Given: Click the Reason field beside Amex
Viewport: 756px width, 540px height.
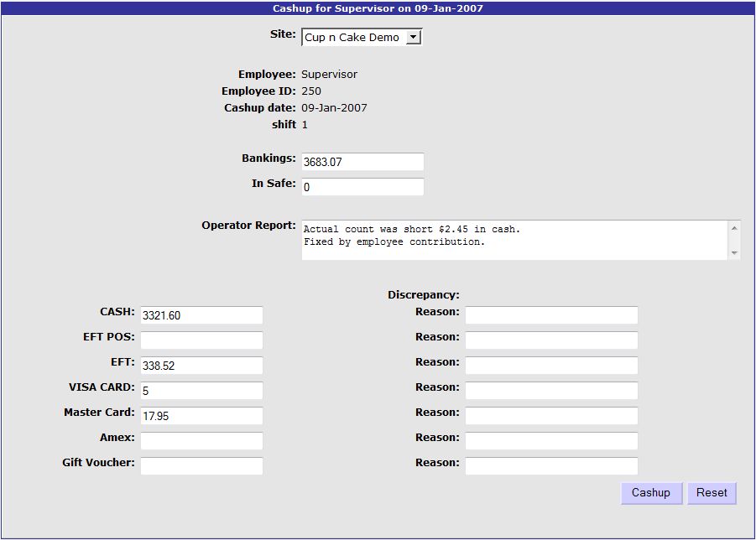Looking at the screenshot, I should click(x=551, y=441).
